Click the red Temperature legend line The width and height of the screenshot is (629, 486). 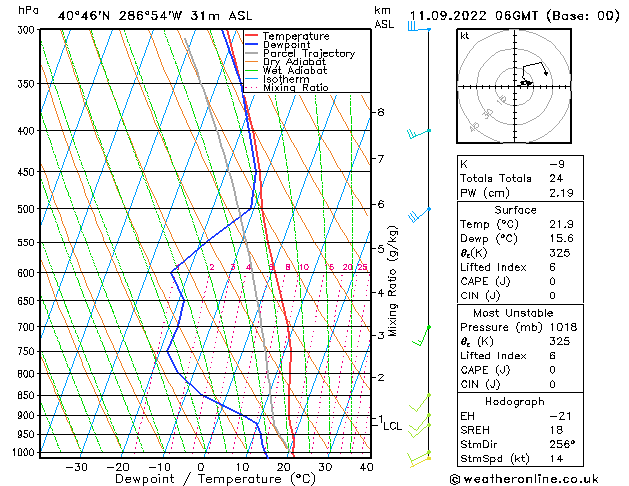pos(252,36)
